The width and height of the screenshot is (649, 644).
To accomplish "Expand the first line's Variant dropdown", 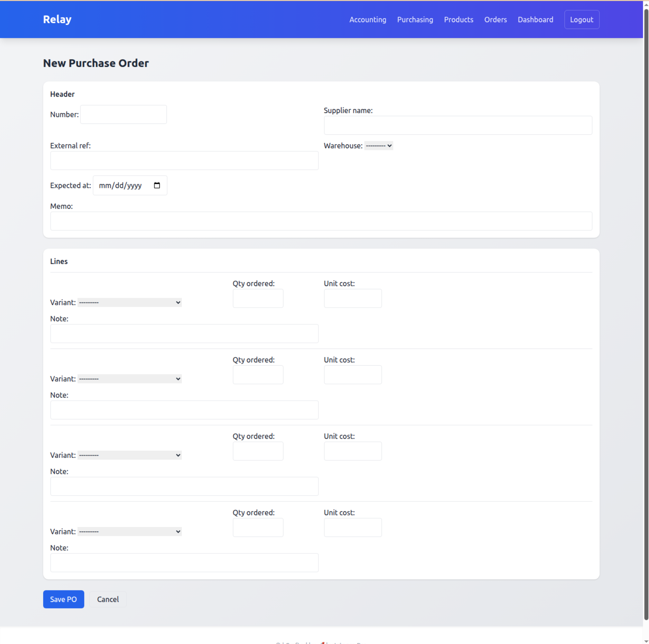I will coord(129,302).
